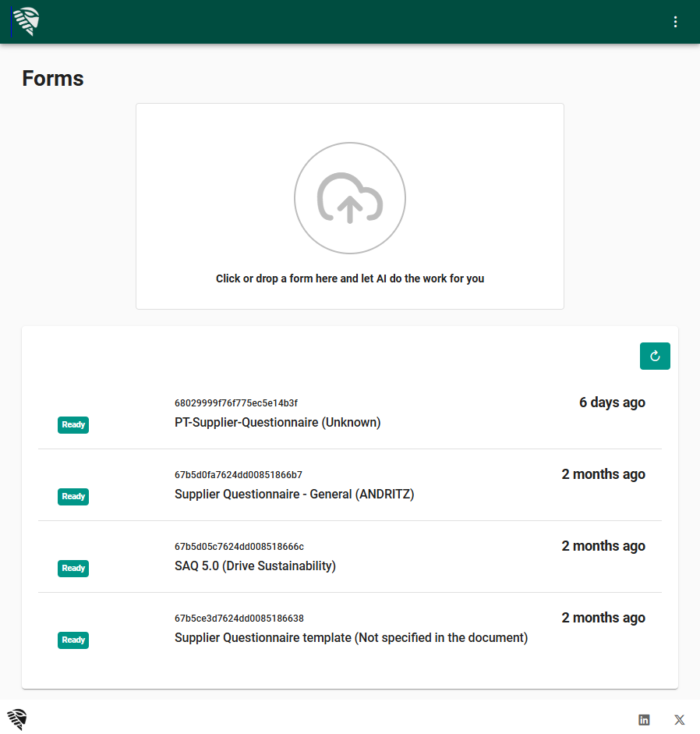Click the footer leaf logo
This screenshot has width=700, height=734.
pos(17,719)
